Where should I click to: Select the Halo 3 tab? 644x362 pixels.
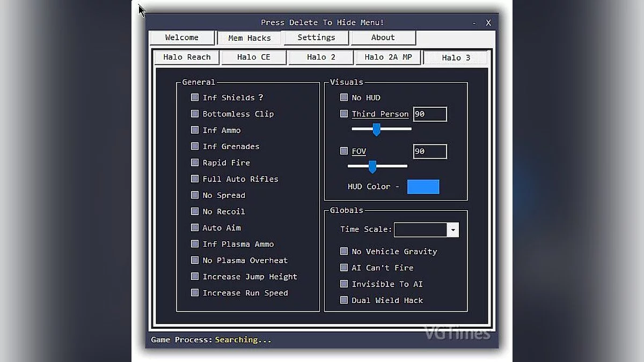tap(456, 57)
